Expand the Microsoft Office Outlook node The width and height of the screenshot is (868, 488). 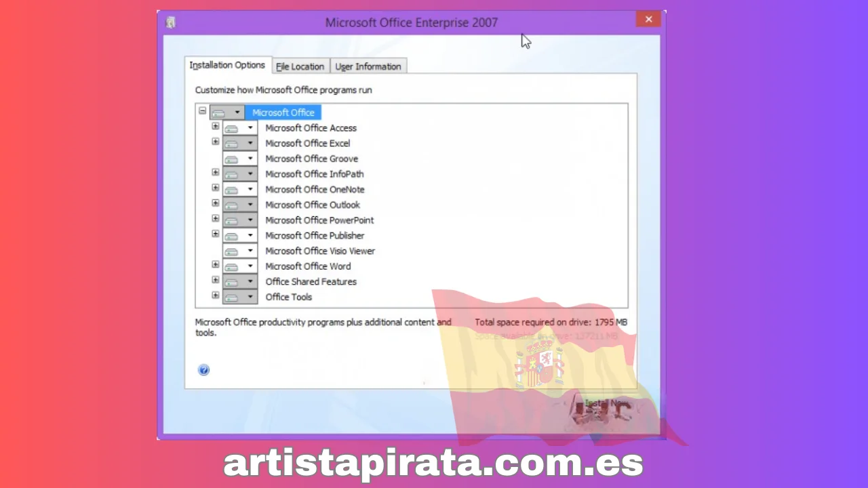pyautogui.click(x=216, y=203)
